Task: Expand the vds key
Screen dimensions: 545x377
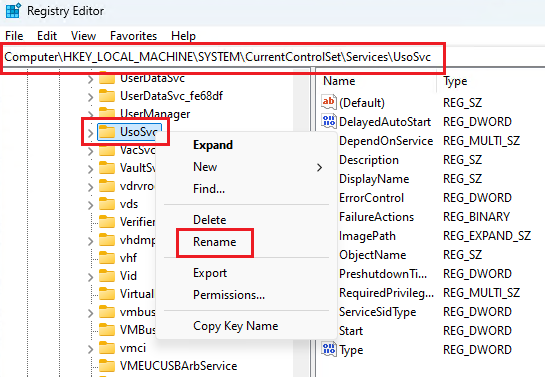Action: (90, 205)
